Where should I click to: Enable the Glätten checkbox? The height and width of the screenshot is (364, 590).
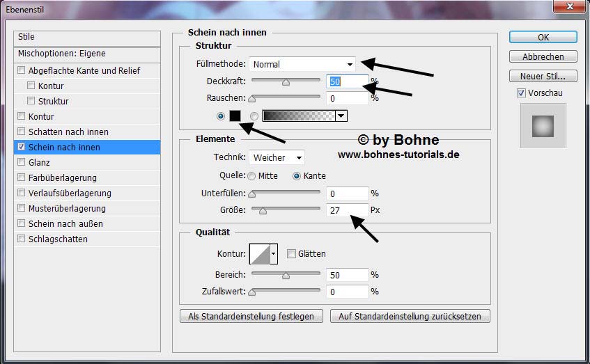pos(292,254)
